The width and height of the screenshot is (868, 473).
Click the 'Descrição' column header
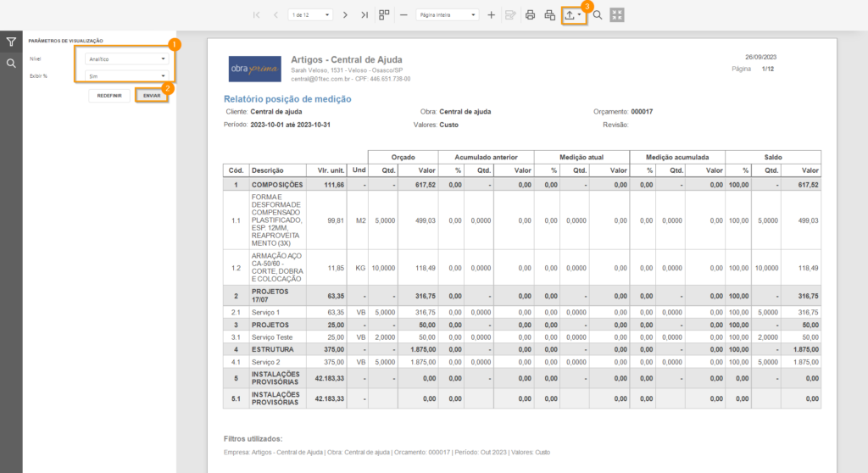point(277,170)
